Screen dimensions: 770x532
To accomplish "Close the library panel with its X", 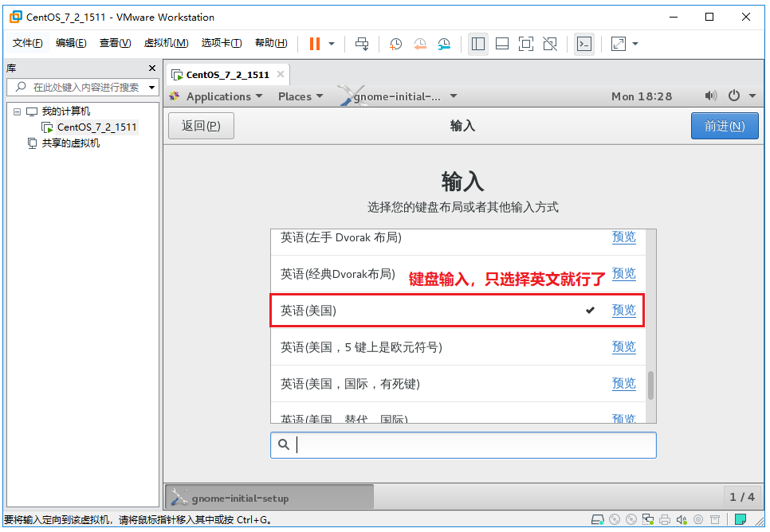I will pos(152,68).
